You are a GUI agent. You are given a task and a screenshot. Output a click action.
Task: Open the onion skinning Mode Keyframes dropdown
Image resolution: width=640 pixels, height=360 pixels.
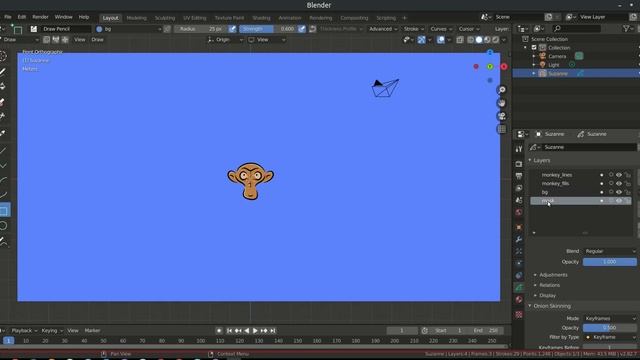pyautogui.click(x=610, y=318)
